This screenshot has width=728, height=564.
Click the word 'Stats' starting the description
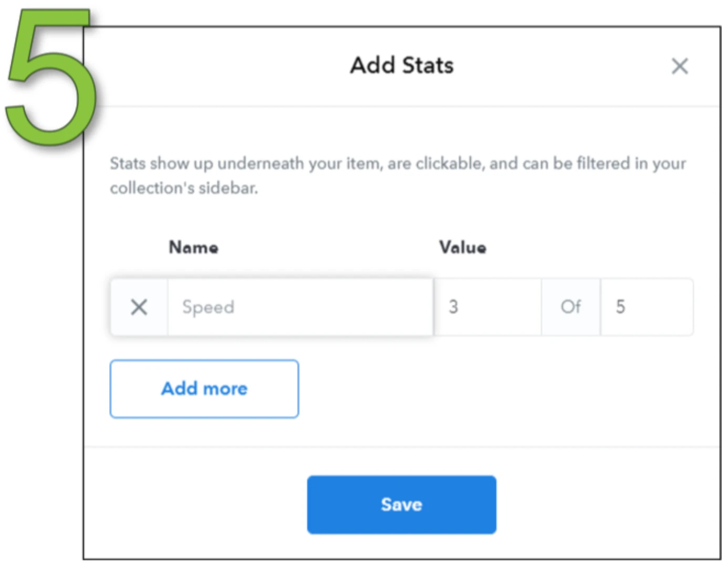[128, 164]
